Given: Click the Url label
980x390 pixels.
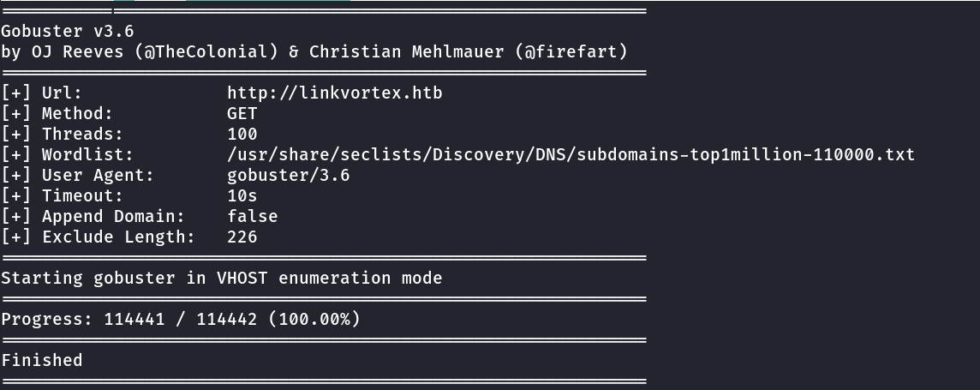Looking at the screenshot, I should click(62, 93).
